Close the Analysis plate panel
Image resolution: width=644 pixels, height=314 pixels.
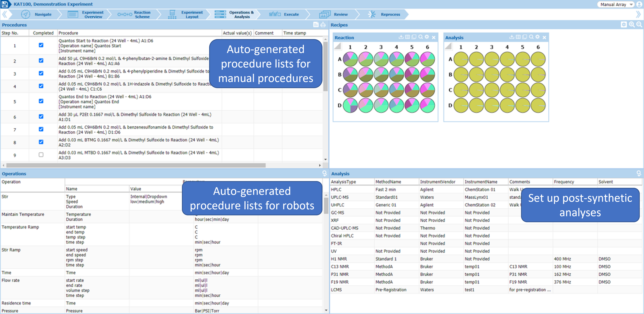pyautogui.click(x=544, y=37)
